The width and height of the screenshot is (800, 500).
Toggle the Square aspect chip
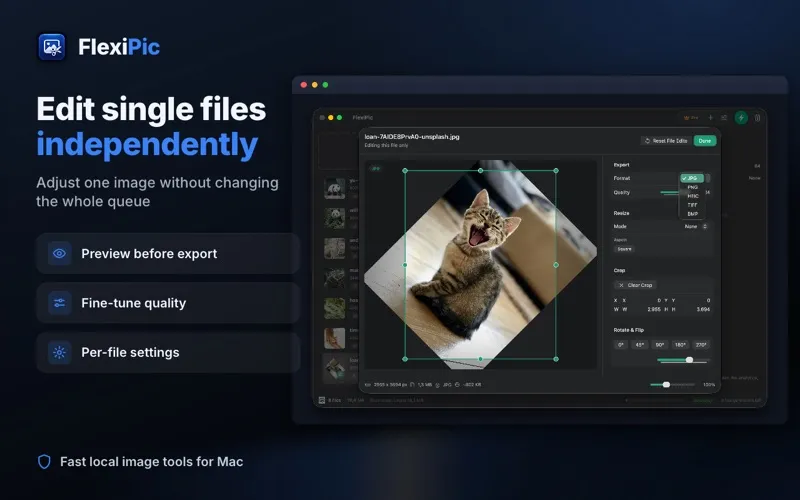[x=624, y=249]
